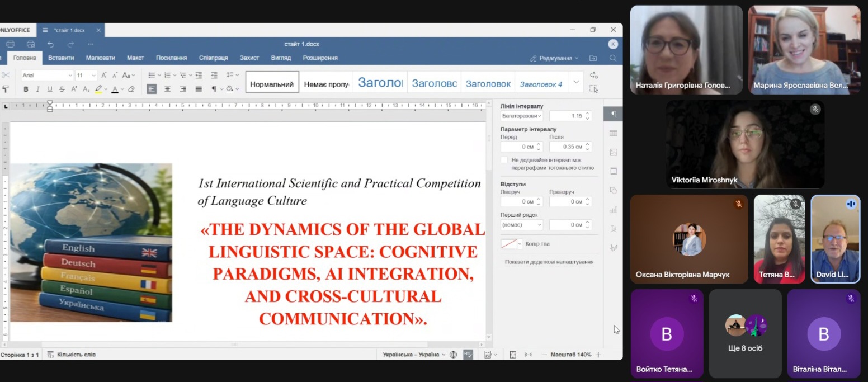Click the yellow highlight color button
868x382 pixels.
98,89
